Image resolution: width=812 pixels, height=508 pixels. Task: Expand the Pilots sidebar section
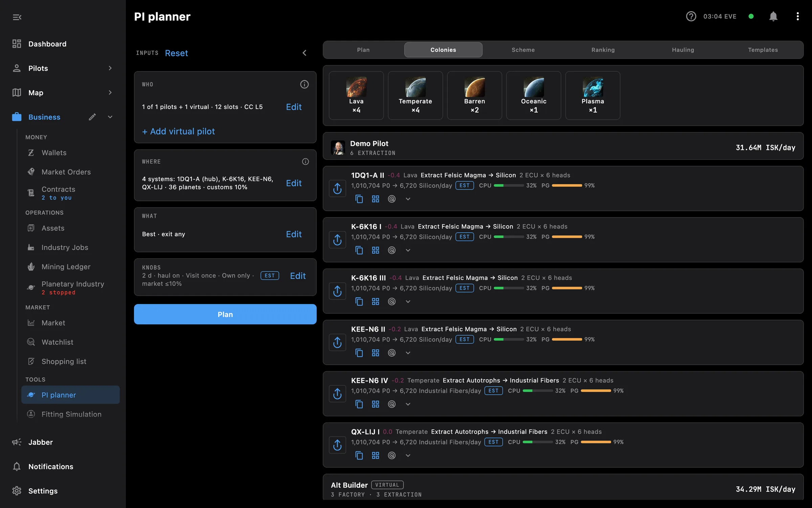tap(110, 68)
